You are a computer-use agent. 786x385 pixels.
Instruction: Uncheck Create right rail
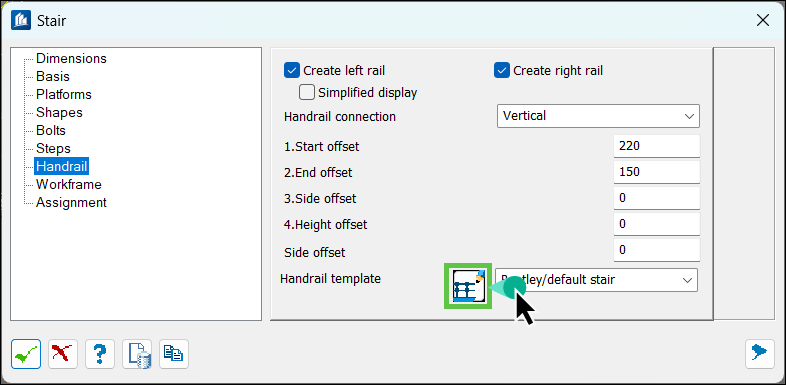502,71
